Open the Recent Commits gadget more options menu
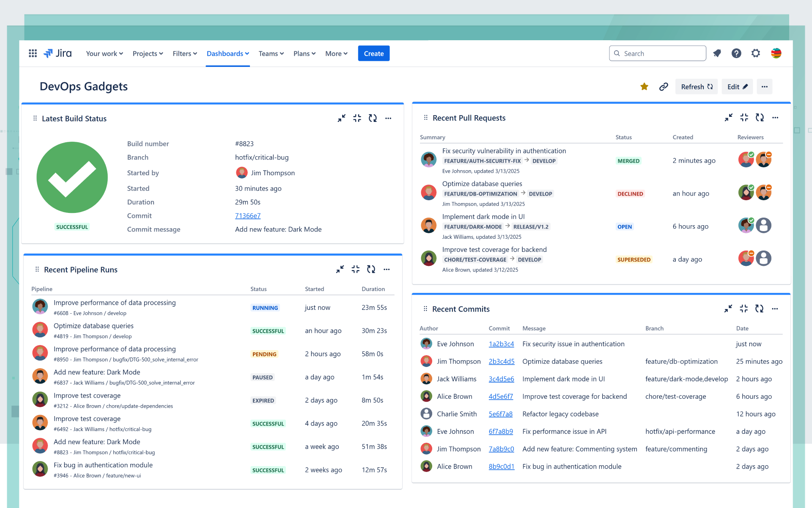The width and height of the screenshot is (812, 508). (x=775, y=309)
